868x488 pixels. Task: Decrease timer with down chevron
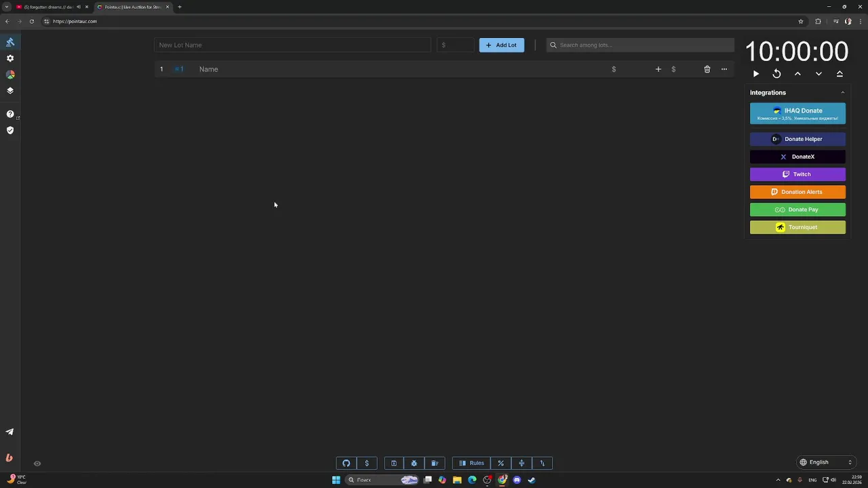818,74
